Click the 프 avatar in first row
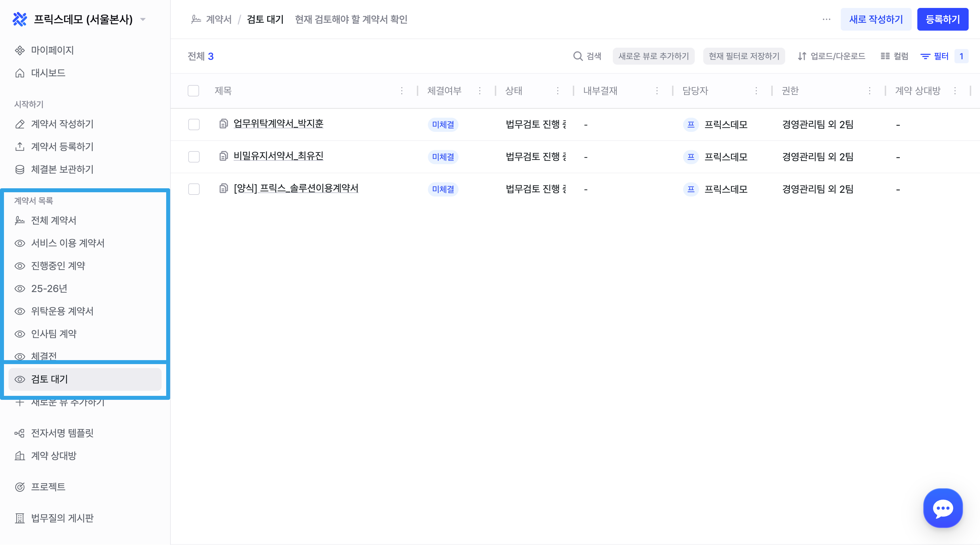Screen dimensions: 980x545 coord(691,124)
